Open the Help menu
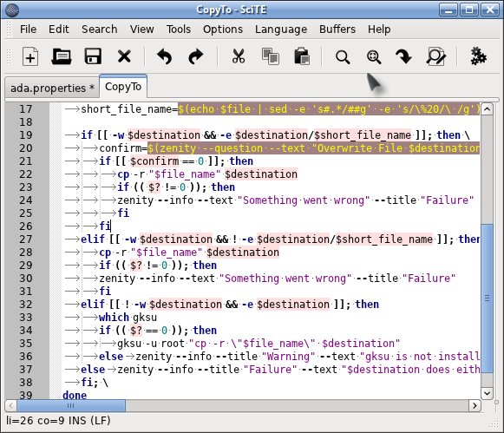The width and height of the screenshot is (504, 433). tap(379, 30)
